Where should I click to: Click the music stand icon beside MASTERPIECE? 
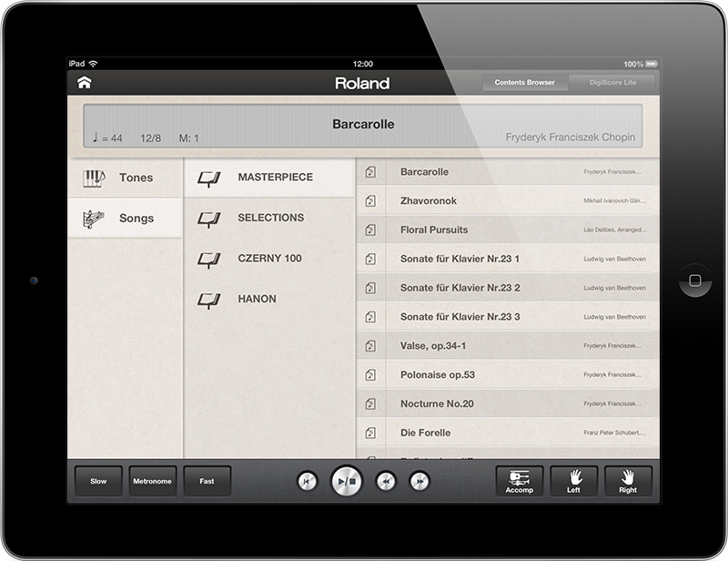(x=209, y=178)
